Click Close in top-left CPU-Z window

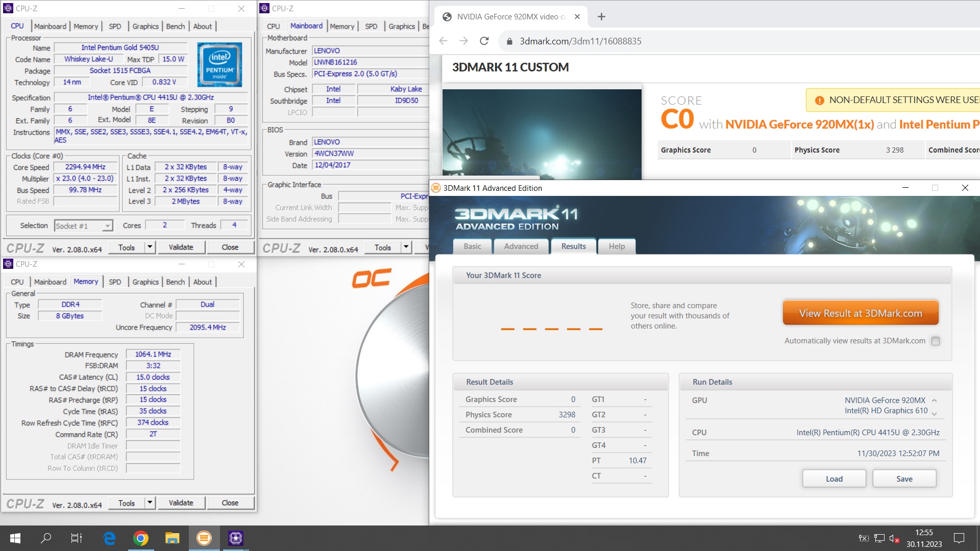point(230,247)
